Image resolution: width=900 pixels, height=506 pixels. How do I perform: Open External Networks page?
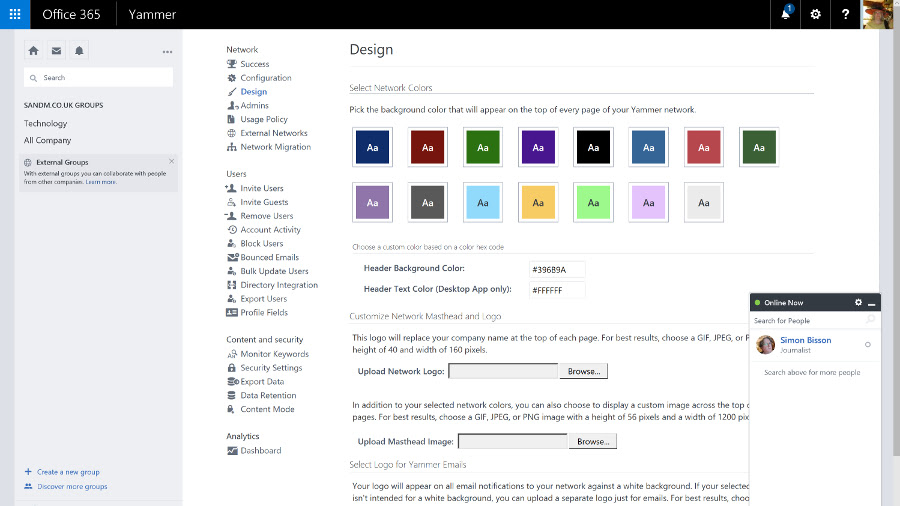[274, 133]
